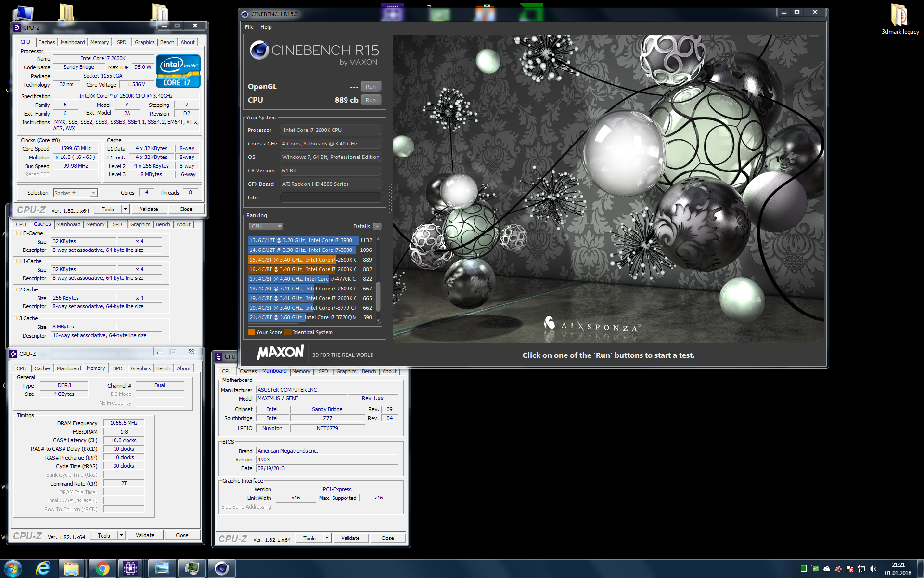Screen dimensions: 924x578
Task: Select ranking row 13 i7-3930K 1132
Action: 310,240
